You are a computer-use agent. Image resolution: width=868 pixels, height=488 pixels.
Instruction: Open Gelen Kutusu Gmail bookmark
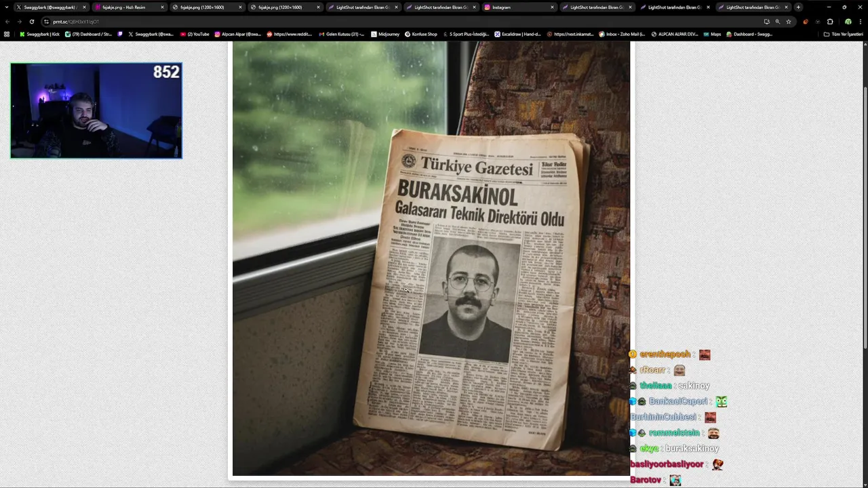342,34
